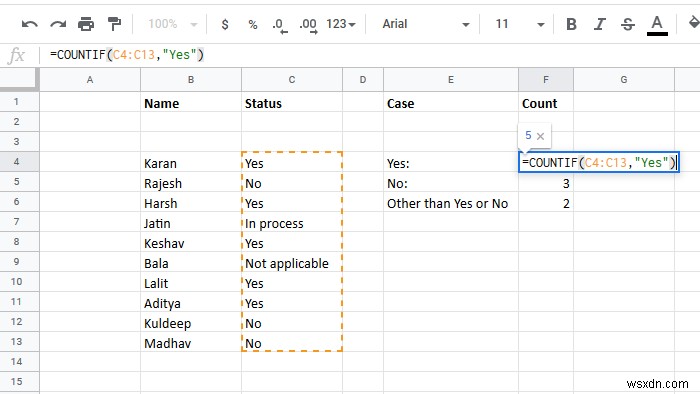Select column C header

[x=292, y=80]
